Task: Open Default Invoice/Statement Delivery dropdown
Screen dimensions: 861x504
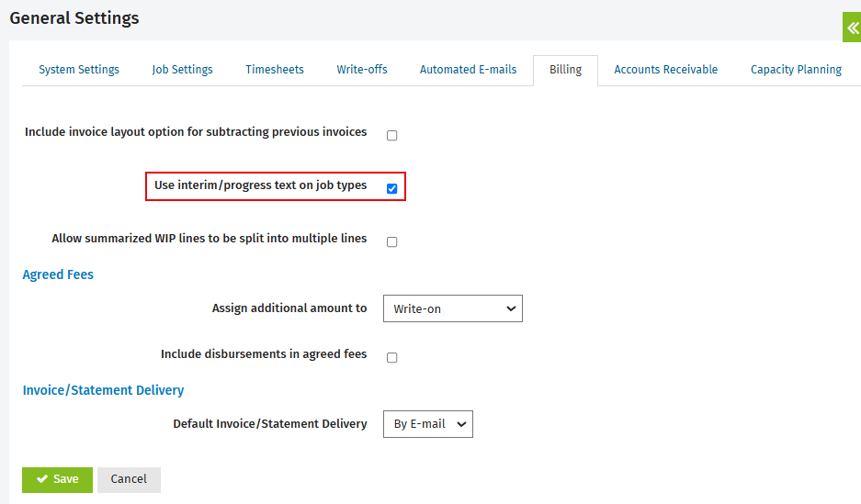Action: tap(428, 424)
